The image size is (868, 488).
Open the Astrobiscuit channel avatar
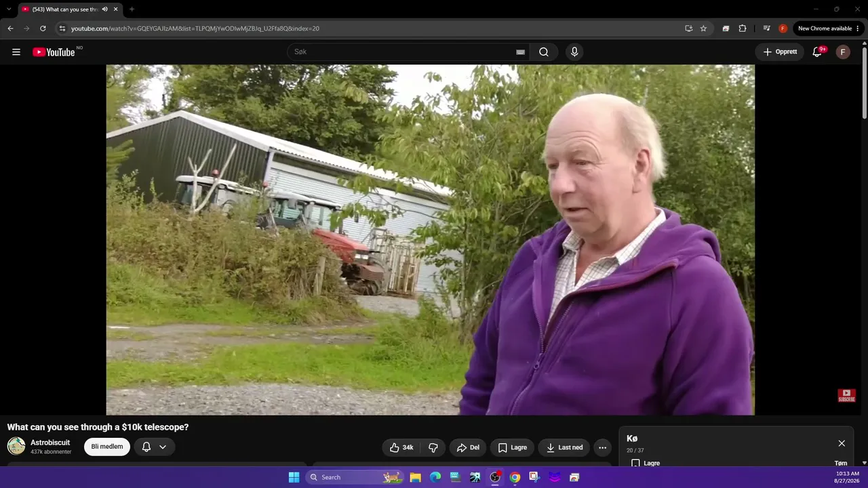pyautogui.click(x=16, y=446)
